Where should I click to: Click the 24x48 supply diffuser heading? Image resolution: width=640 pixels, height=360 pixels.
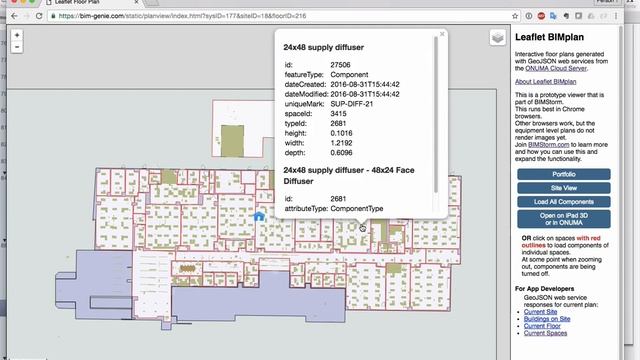[x=323, y=47]
